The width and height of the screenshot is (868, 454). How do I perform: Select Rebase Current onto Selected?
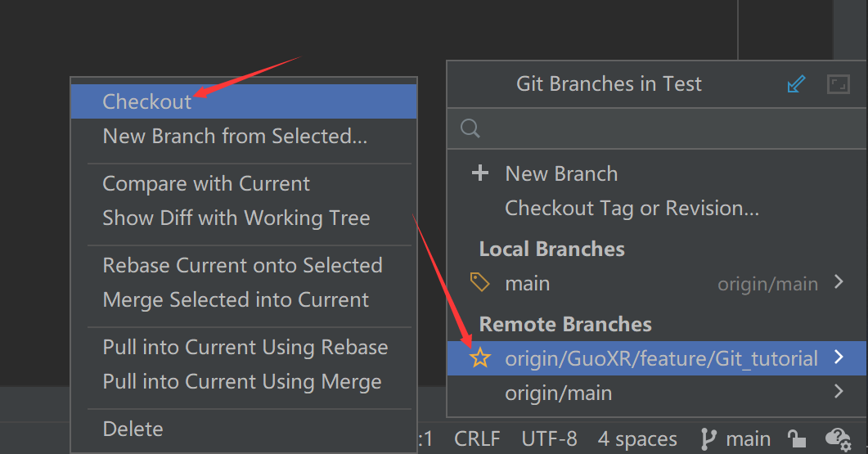242,266
